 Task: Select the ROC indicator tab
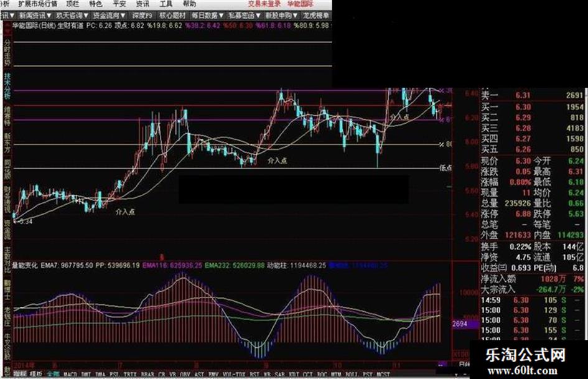click(322, 375)
